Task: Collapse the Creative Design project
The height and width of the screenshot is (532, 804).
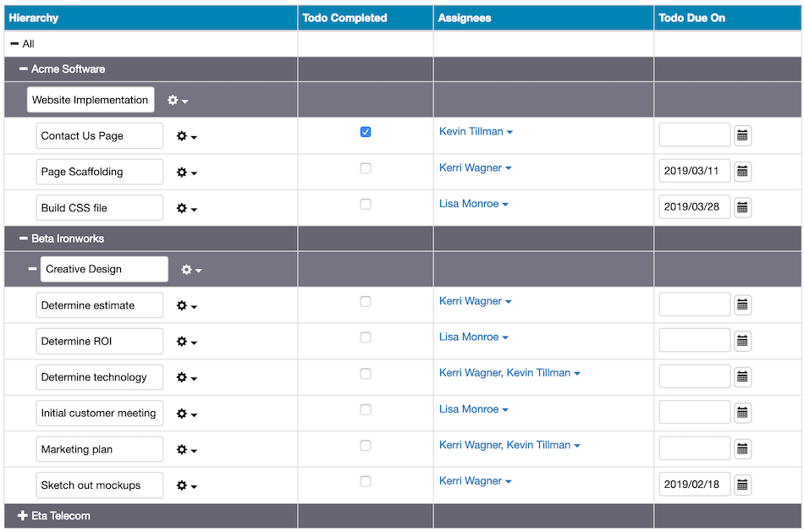Action: coord(33,269)
